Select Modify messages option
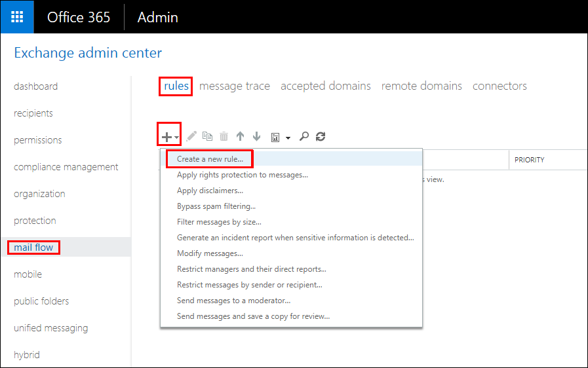This screenshot has height=368, width=588. tap(291, 253)
